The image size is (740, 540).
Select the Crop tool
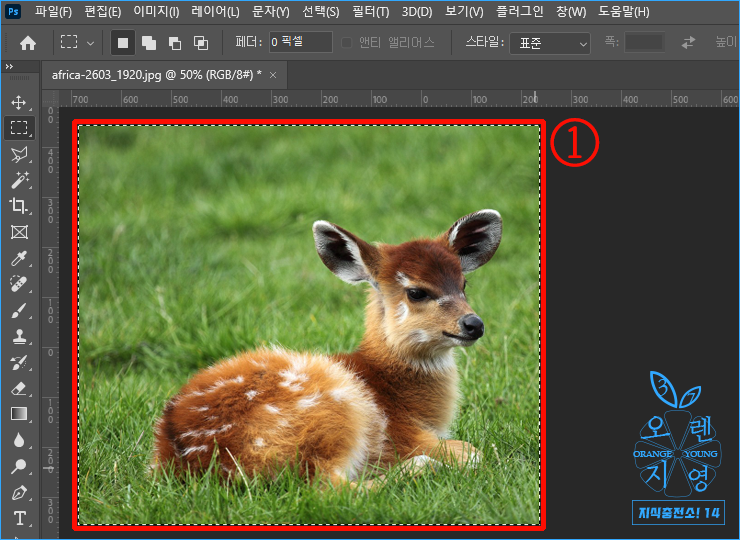tap(19, 206)
